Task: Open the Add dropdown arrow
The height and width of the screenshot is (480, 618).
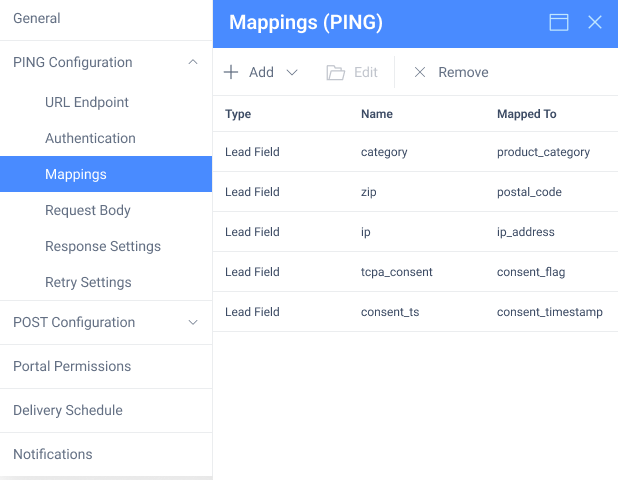Action: pos(292,73)
